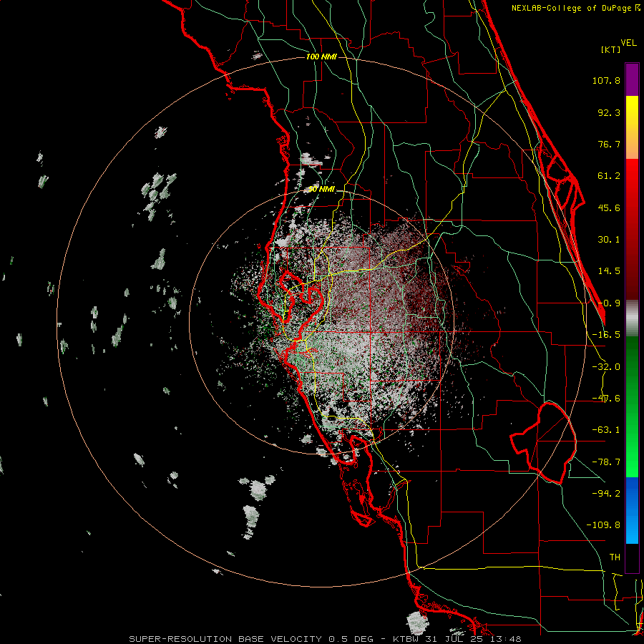The height and width of the screenshot is (644, 644).
Task: Select the -109.8 legend value
Action: (603, 525)
